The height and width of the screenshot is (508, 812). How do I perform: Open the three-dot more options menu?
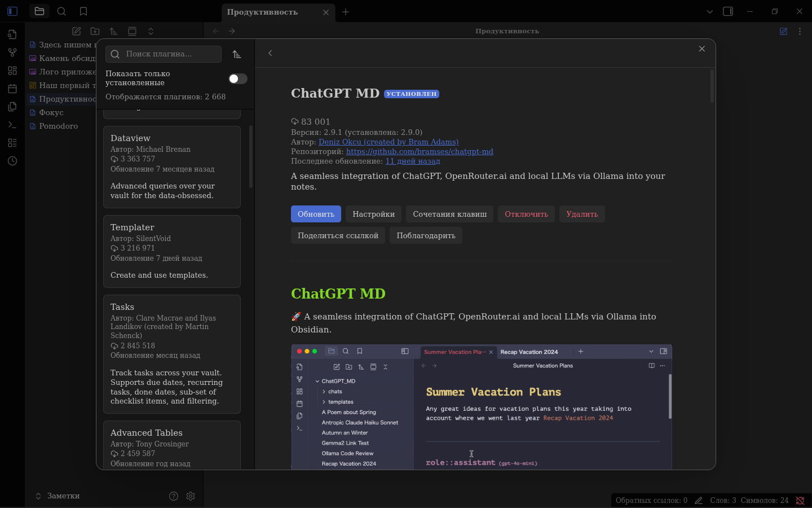[800, 32]
